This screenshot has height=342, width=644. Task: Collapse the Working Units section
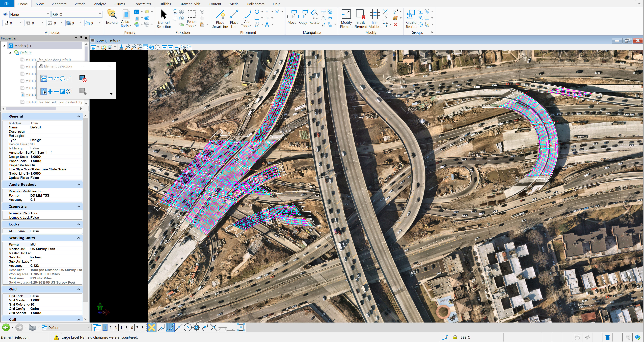(x=78, y=238)
